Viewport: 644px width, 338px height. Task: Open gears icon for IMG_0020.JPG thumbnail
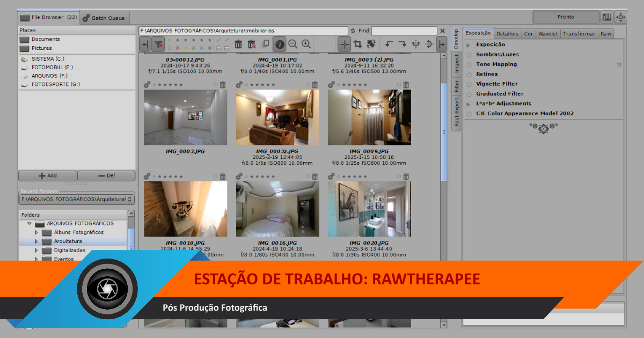click(x=331, y=176)
